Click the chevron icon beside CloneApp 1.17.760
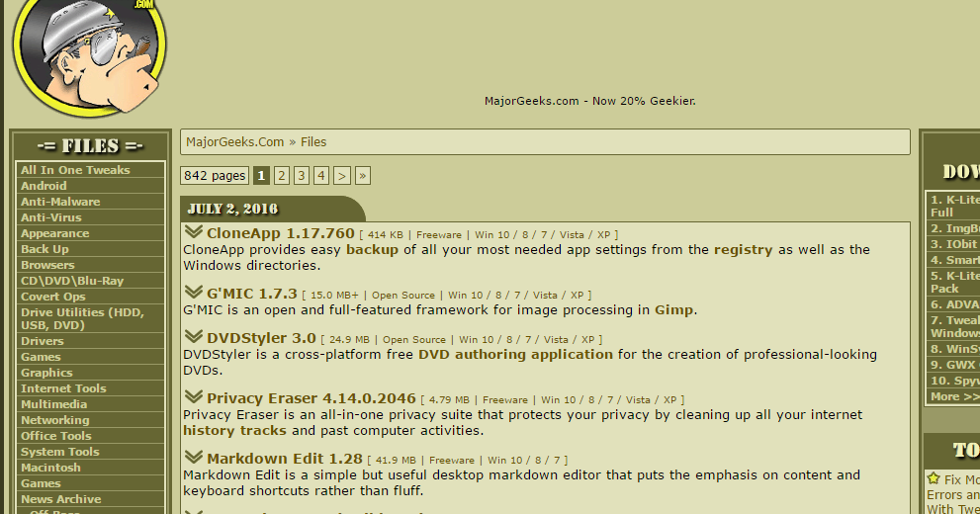The height and width of the screenshot is (514, 980). coord(194,231)
